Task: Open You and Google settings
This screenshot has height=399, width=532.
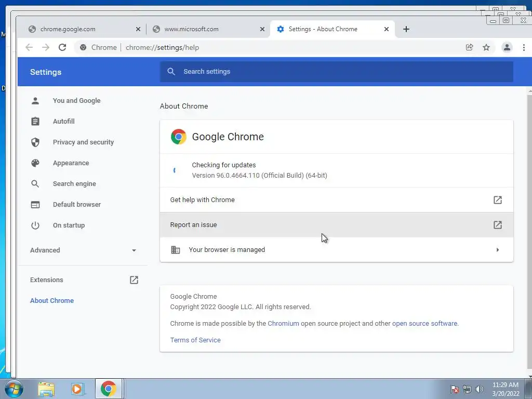Action: coord(76,101)
